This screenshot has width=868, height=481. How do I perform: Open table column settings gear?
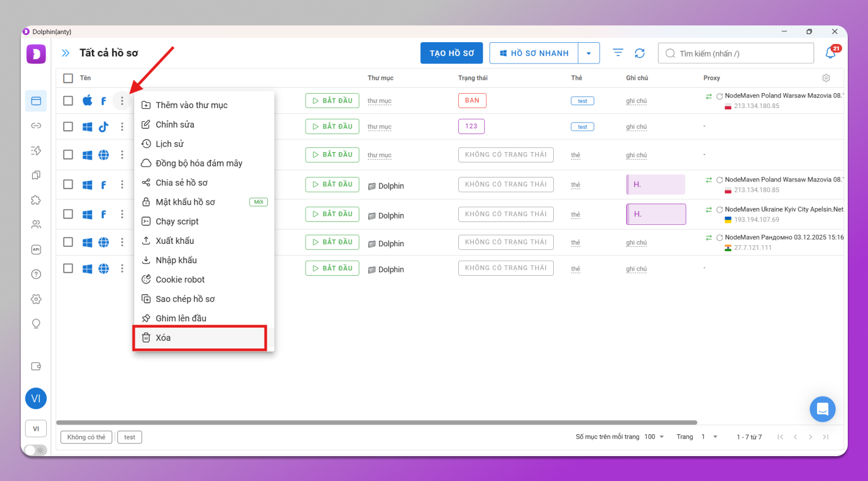point(826,78)
